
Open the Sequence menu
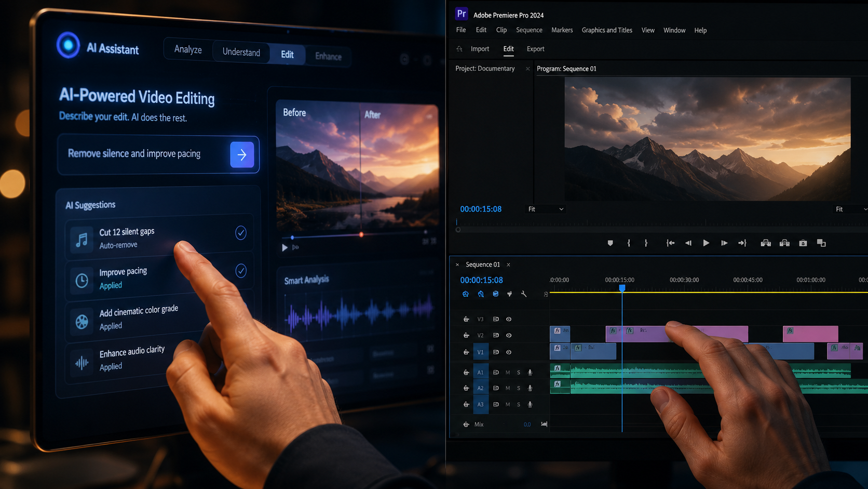click(529, 30)
